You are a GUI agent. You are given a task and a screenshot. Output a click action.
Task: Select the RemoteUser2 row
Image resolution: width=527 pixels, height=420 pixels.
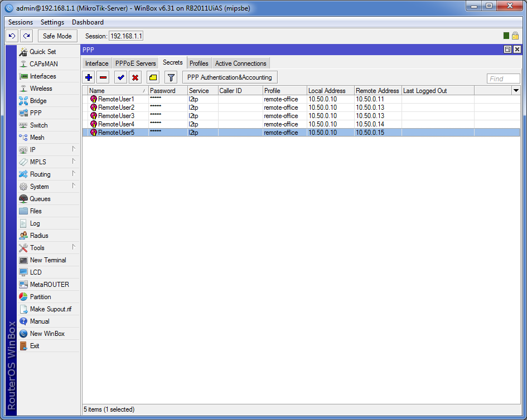[301, 108]
